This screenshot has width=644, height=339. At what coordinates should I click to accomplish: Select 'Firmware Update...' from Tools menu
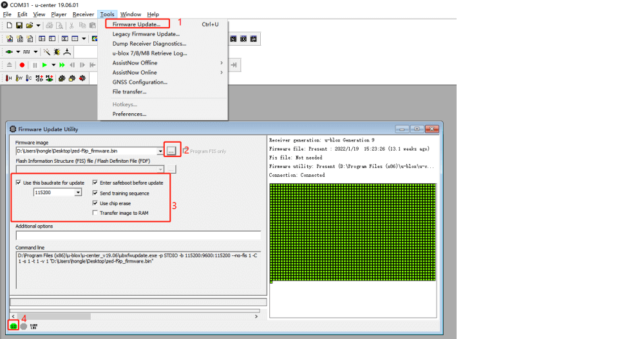137,24
